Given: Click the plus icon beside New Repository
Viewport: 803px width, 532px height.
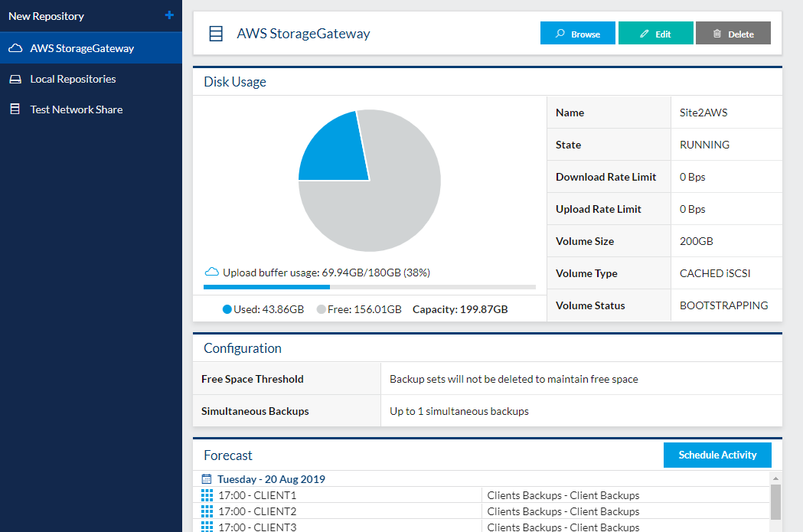Looking at the screenshot, I should [x=169, y=15].
